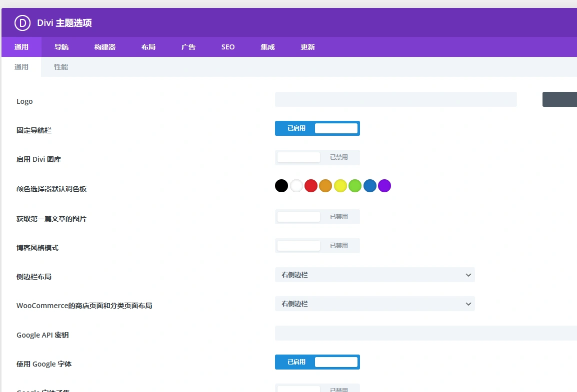Open the SEO tab

[227, 47]
